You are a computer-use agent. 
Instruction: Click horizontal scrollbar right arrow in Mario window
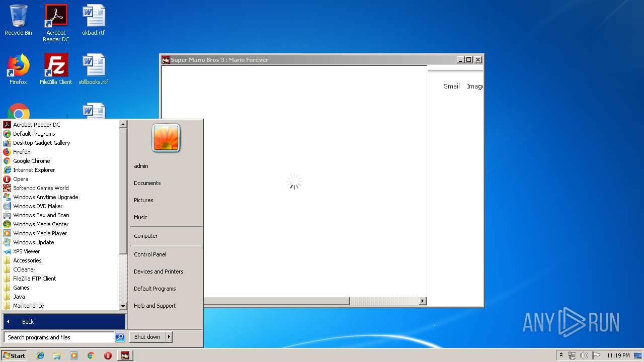423,301
